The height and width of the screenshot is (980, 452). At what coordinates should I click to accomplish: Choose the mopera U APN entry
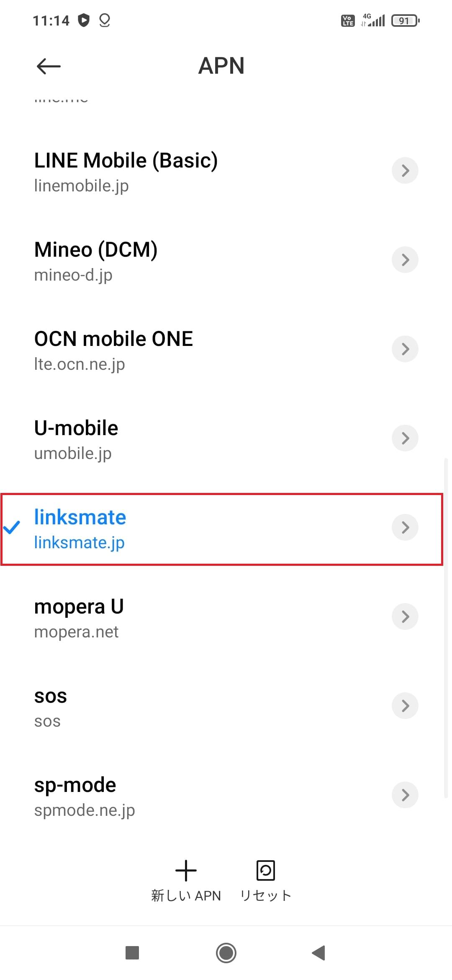(79, 617)
